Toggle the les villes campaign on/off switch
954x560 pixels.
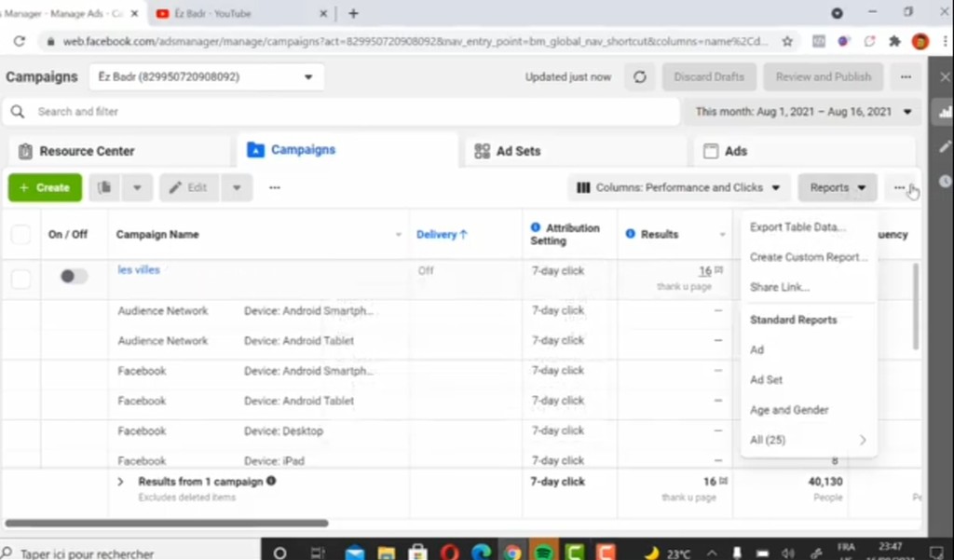click(74, 277)
